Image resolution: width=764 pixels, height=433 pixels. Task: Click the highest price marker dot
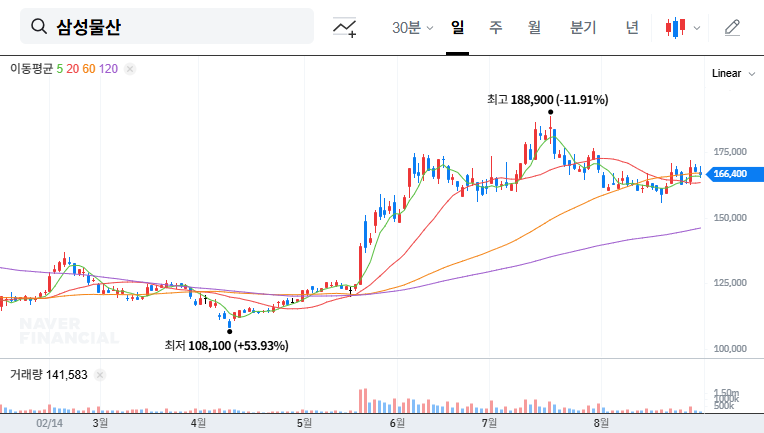pos(551,112)
